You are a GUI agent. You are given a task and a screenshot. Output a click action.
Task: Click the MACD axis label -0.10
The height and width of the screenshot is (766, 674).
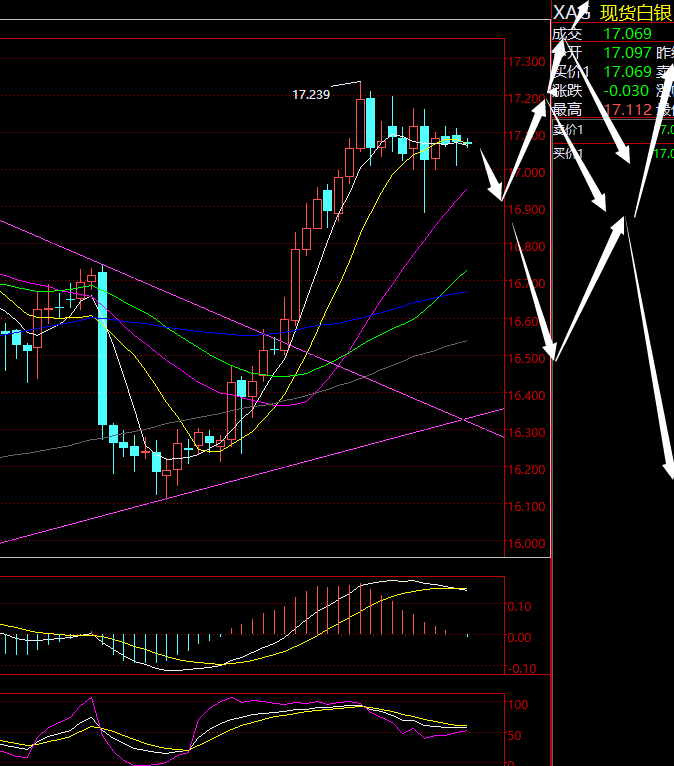(521, 669)
